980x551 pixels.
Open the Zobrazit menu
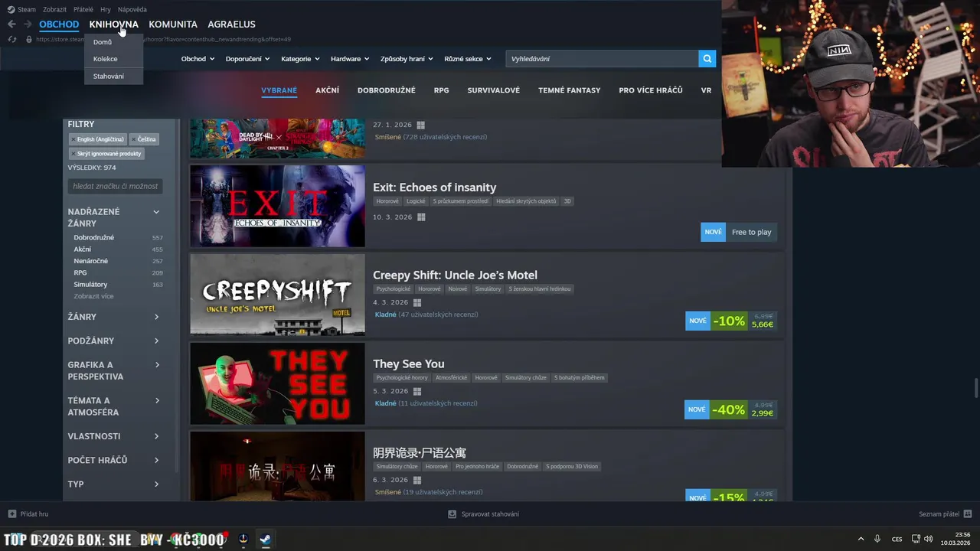54,9
